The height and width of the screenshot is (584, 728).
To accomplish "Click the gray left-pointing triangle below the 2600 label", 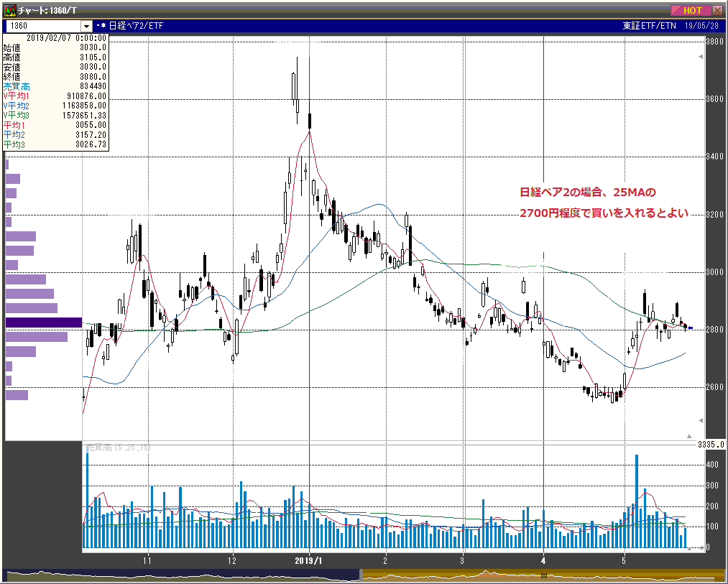I will [701, 421].
